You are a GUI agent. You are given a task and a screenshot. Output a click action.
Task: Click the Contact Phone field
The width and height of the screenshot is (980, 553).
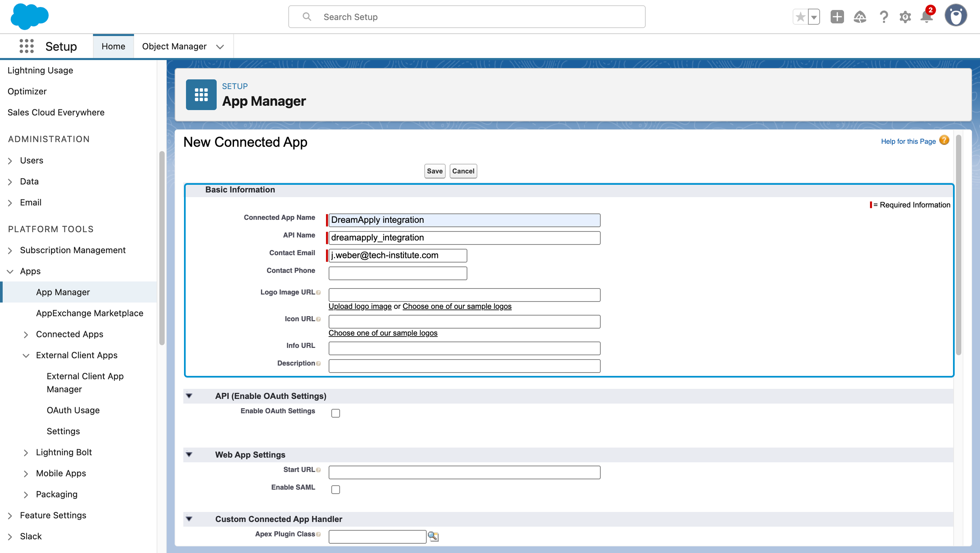pos(398,273)
